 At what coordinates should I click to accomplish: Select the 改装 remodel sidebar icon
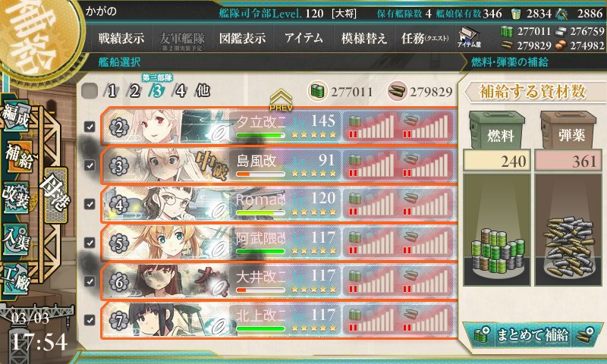tap(16, 198)
